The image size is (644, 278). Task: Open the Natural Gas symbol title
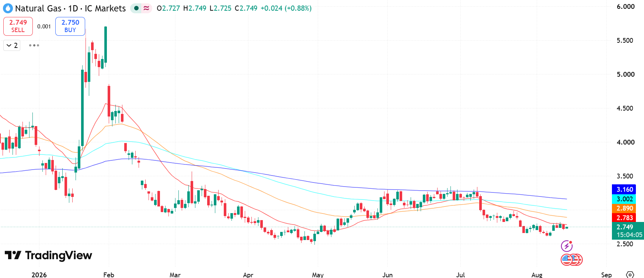point(38,8)
